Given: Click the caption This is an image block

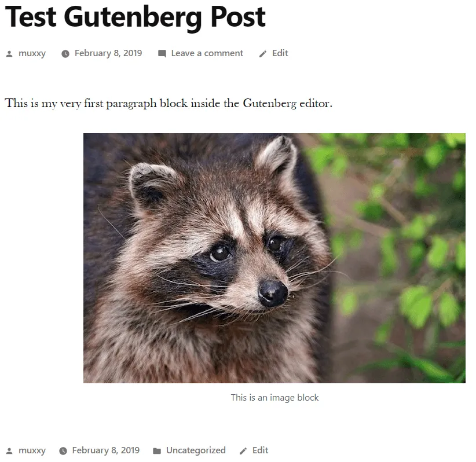Looking at the screenshot, I should 274,398.
